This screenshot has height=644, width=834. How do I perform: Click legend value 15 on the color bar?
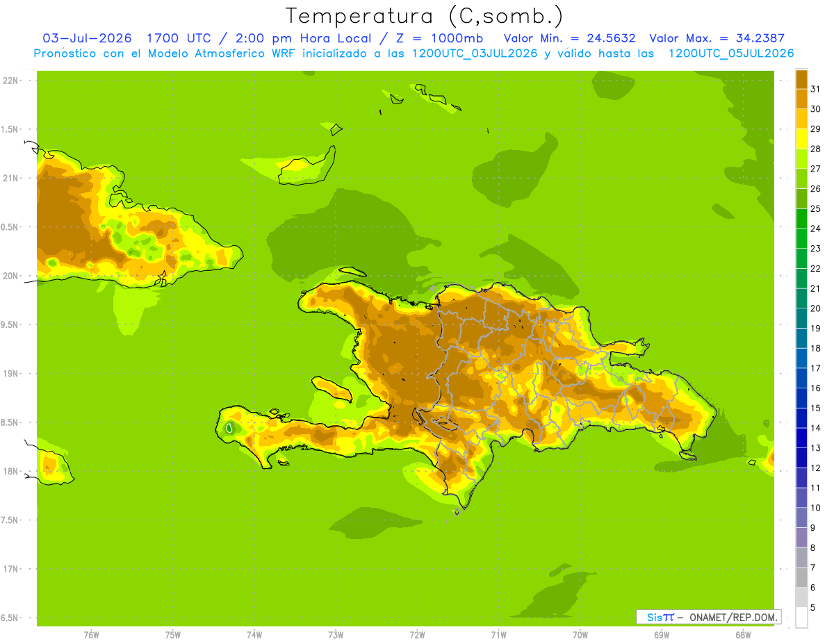[815, 408]
